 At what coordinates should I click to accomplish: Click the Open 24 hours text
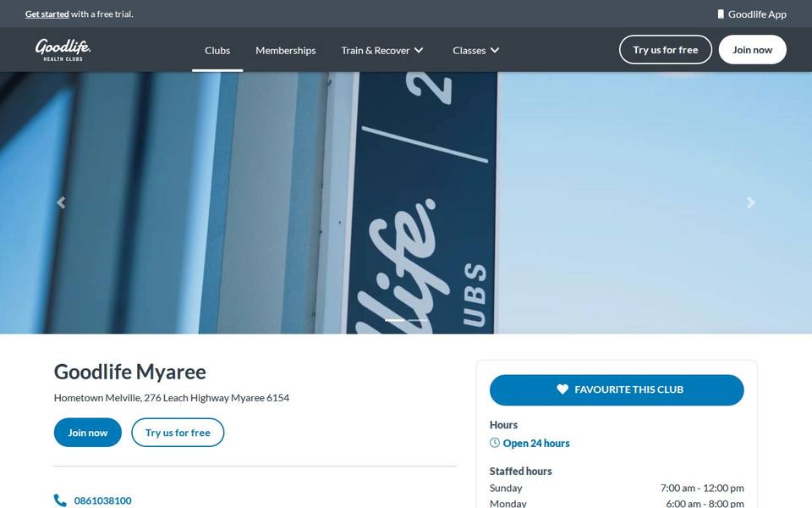tap(536, 443)
